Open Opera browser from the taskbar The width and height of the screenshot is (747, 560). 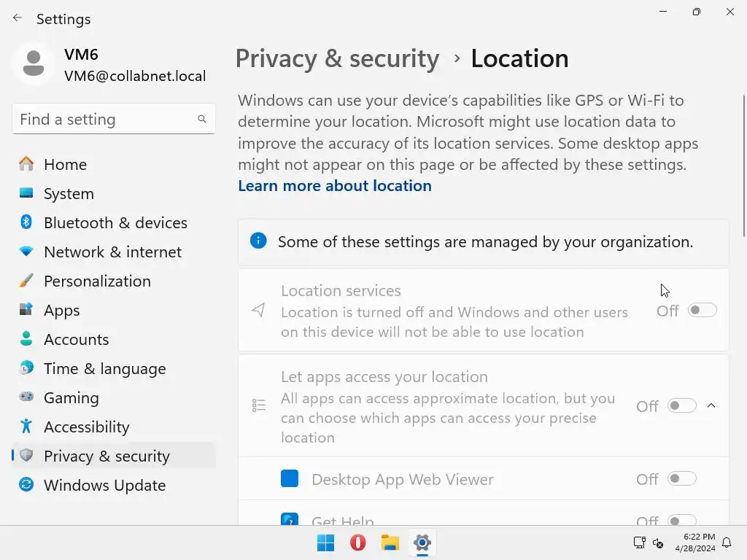[x=357, y=542]
